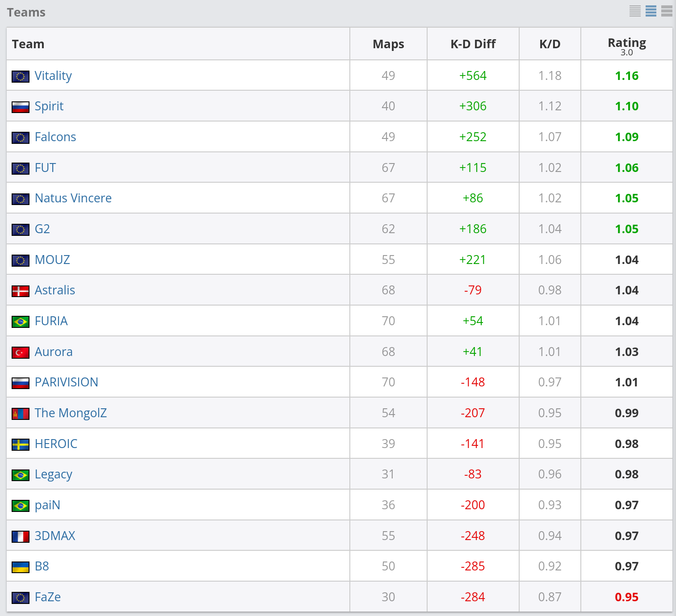The image size is (676, 616).
Task: Open the Spirit team page
Action: tap(49, 106)
